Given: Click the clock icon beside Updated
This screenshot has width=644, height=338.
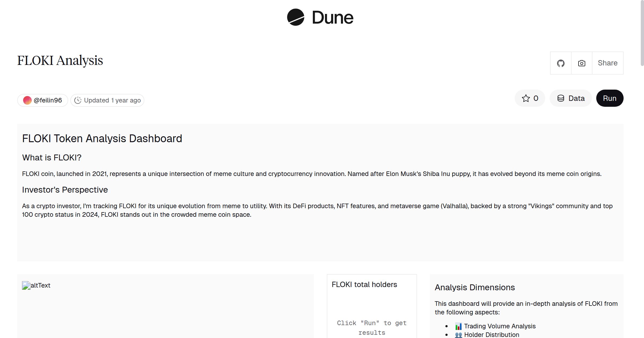Looking at the screenshot, I should 78,100.
